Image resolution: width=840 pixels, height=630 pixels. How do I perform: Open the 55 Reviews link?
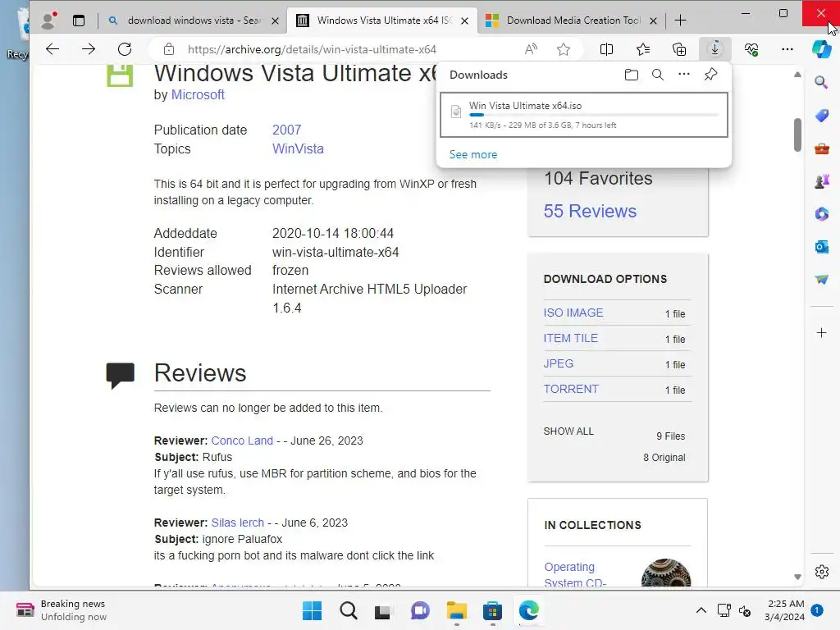590,211
